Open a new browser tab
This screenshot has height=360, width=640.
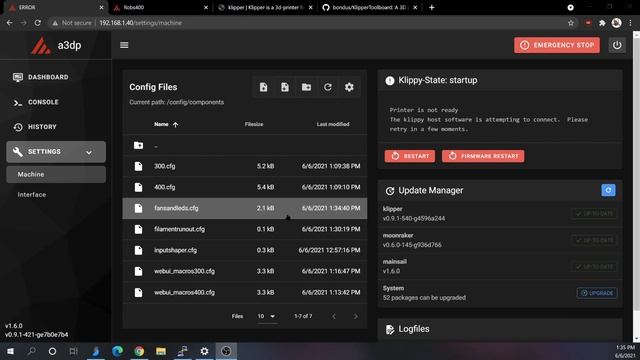(x=431, y=7)
